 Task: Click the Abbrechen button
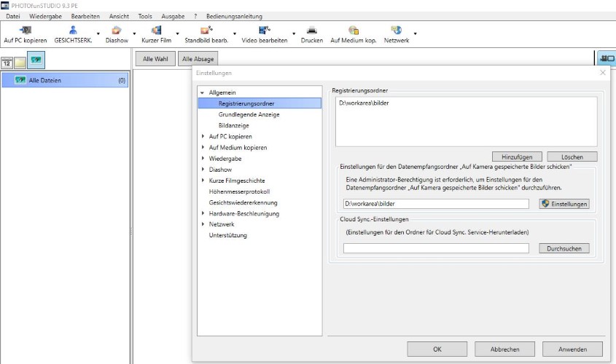click(x=504, y=349)
